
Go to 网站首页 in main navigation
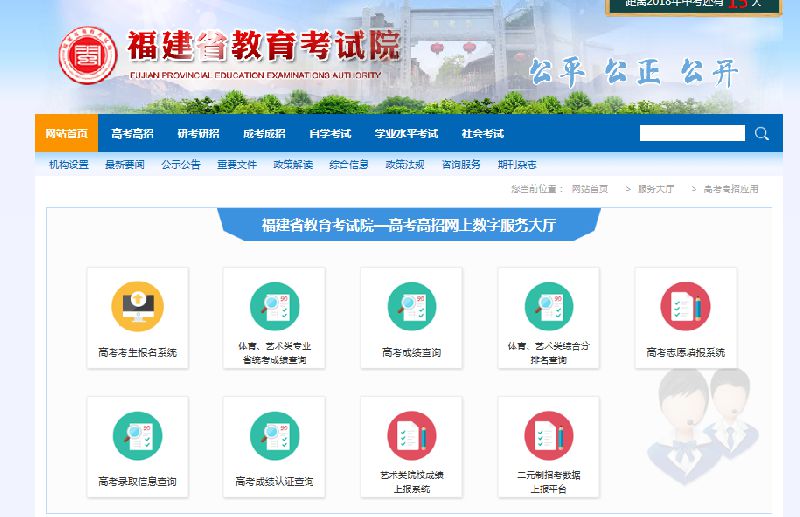[66, 134]
